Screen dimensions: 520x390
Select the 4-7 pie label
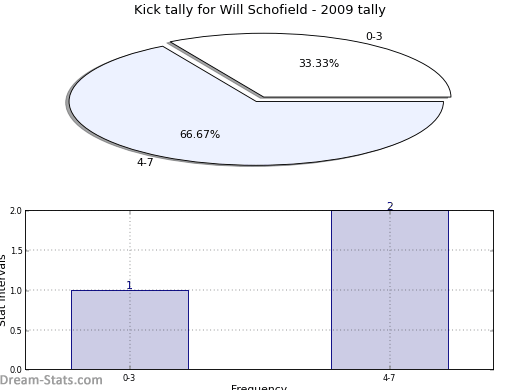tap(145, 162)
